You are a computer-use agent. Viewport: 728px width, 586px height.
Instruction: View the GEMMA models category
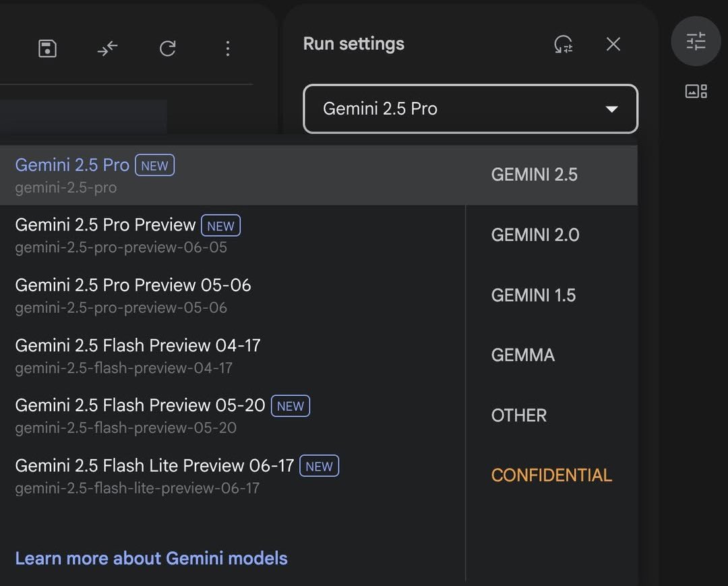[522, 355]
